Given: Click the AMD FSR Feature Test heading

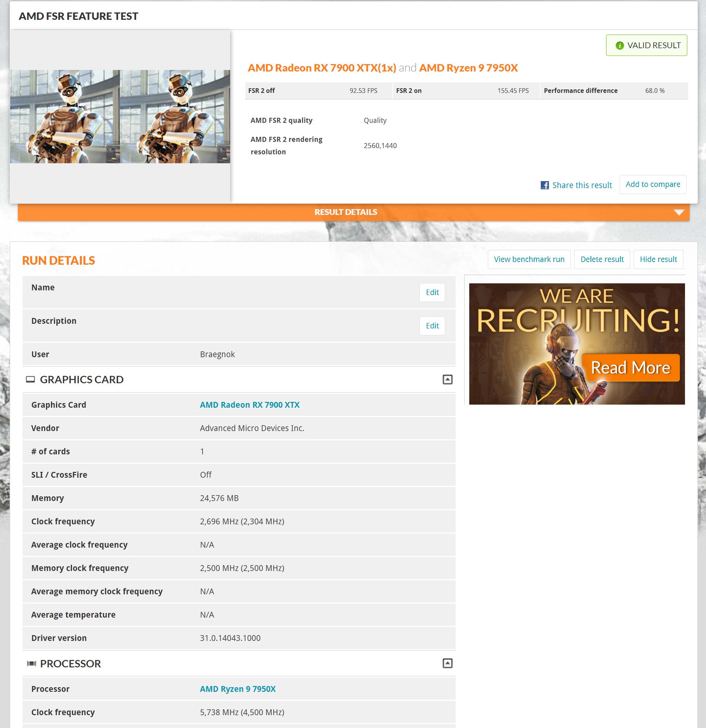Looking at the screenshot, I should click(78, 16).
